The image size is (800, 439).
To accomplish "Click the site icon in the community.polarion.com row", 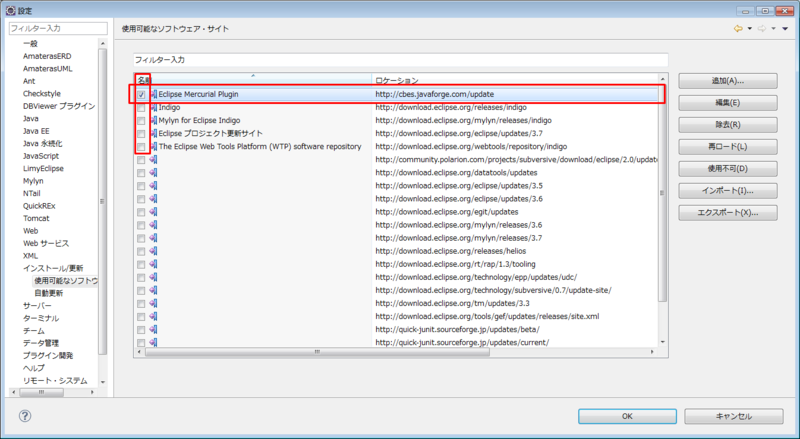I will click(153, 160).
